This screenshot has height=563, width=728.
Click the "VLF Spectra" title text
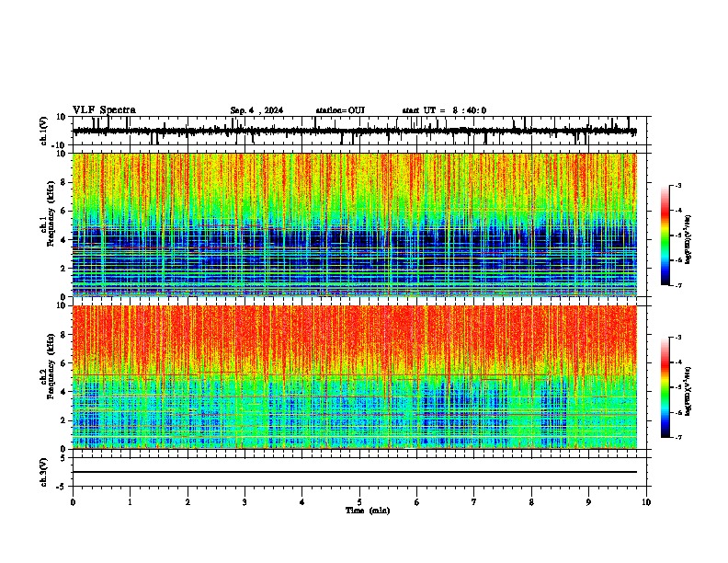click(104, 110)
